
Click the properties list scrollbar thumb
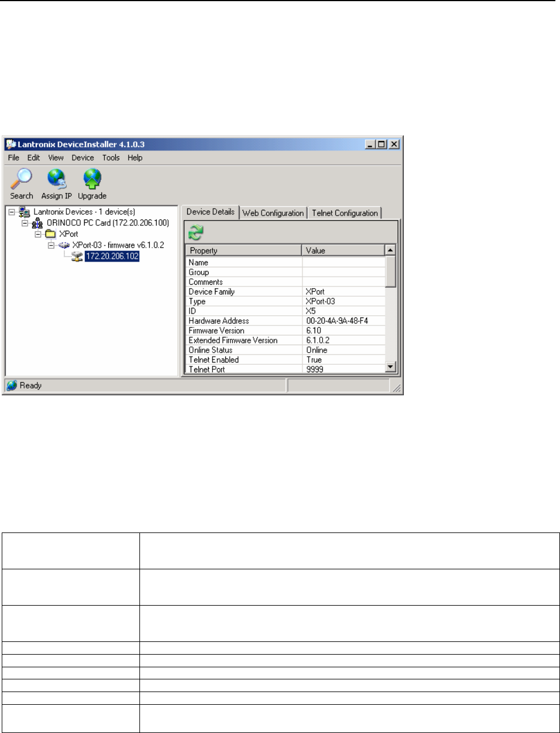click(x=391, y=271)
